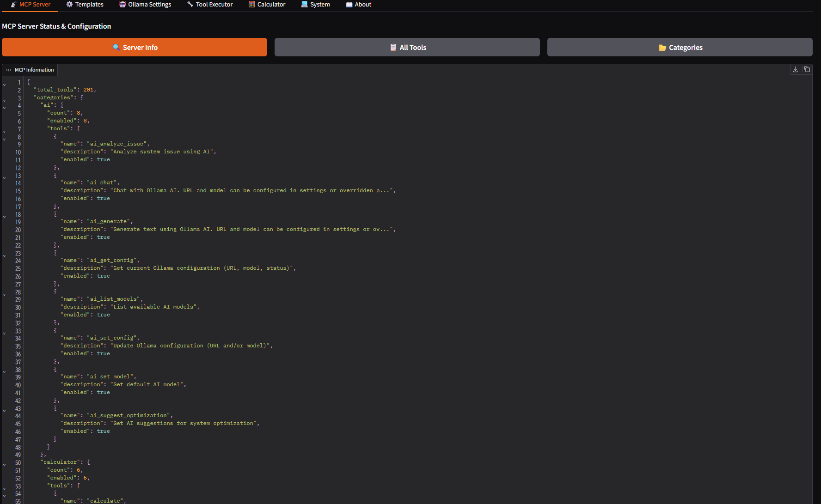Click the "ai_chat" name value in the code
This screenshot has width=821, height=504.
click(x=103, y=183)
